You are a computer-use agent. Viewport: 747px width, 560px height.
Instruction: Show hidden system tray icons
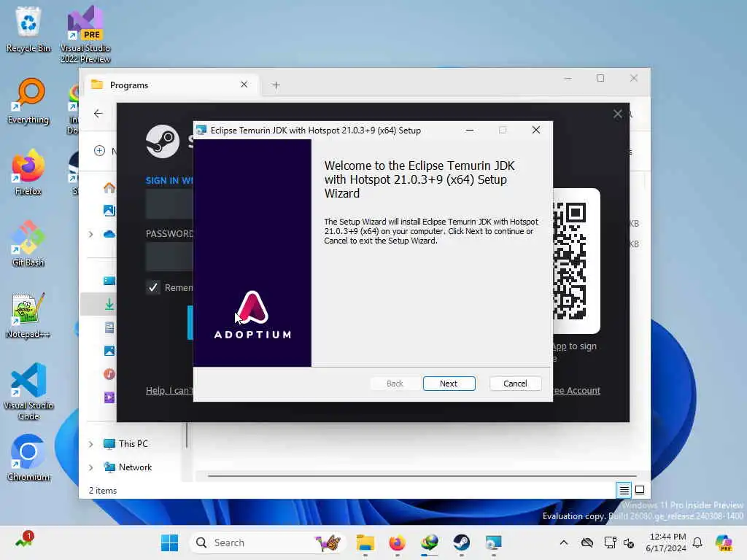[564, 542]
